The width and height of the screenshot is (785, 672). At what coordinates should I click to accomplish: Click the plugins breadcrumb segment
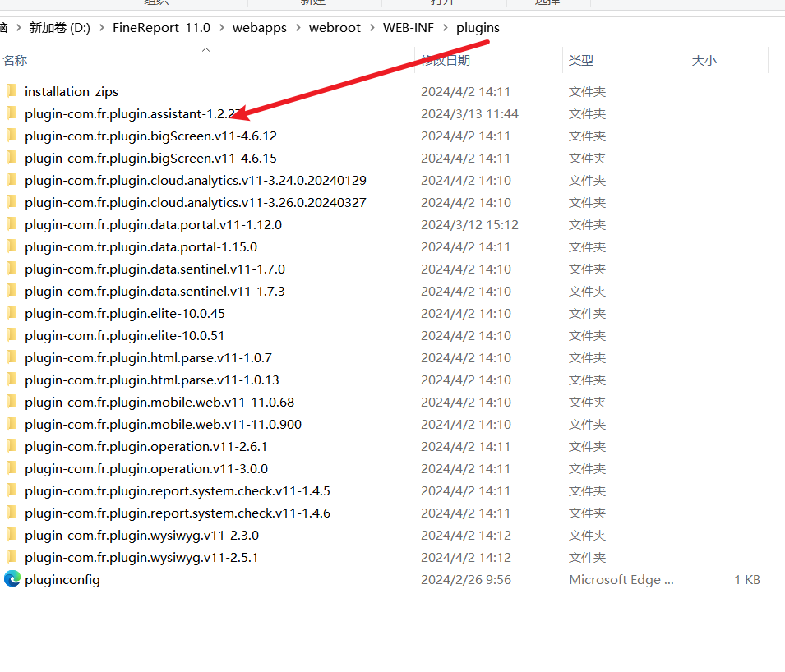click(x=478, y=27)
